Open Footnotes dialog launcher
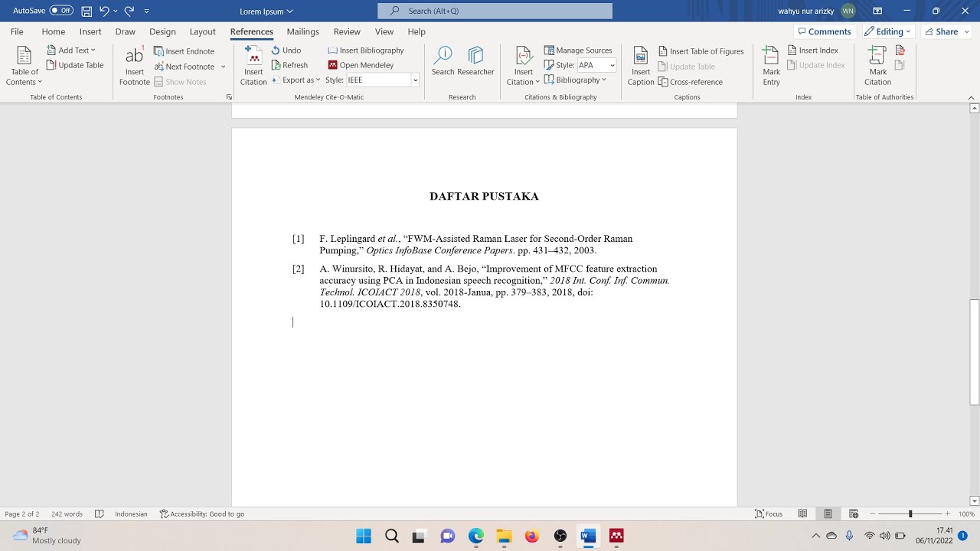Viewport: 980px width, 551px height. 229,97
